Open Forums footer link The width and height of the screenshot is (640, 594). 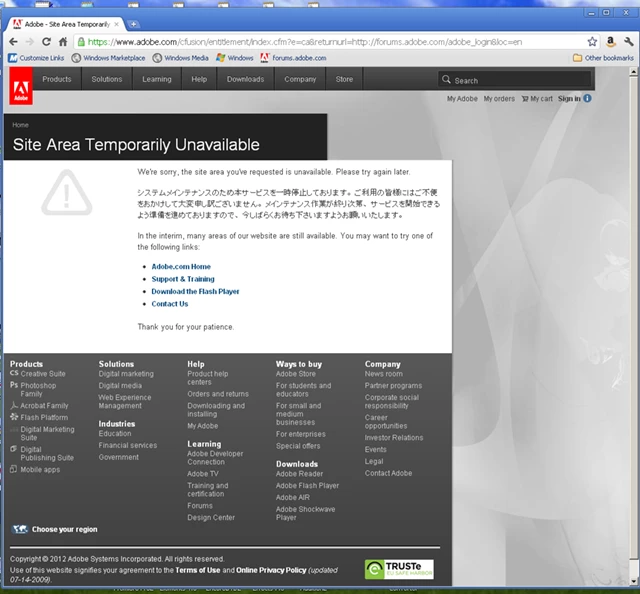[x=200, y=505]
